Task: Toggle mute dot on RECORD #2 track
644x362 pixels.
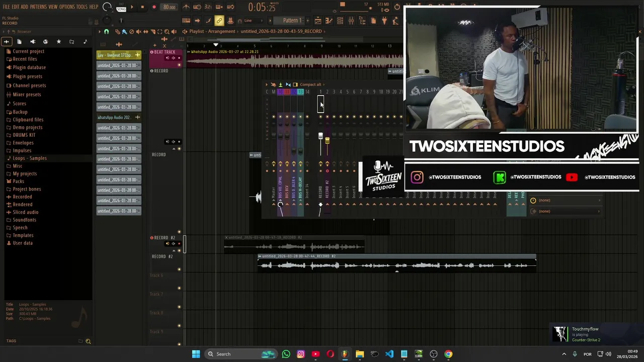Action: click(179, 250)
